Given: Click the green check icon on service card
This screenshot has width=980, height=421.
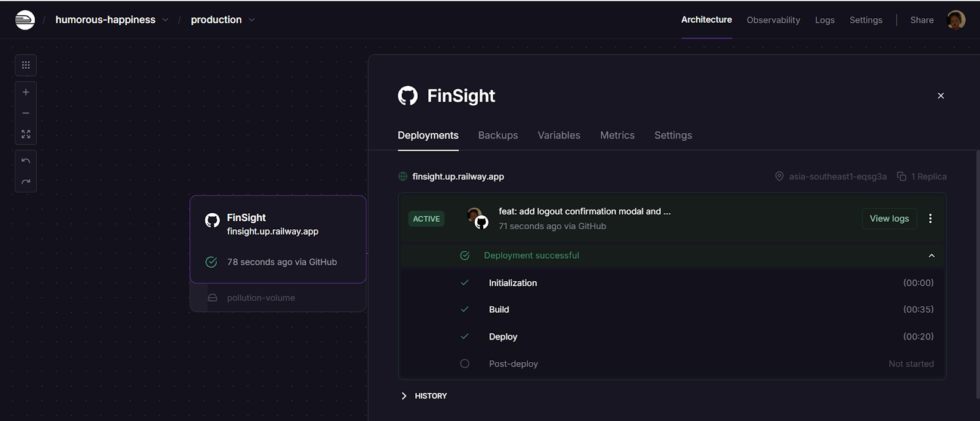Looking at the screenshot, I should tap(211, 262).
